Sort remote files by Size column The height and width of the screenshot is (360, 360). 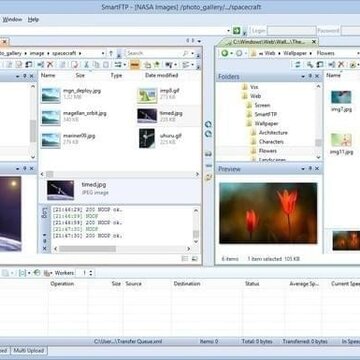[x=80, y=75]
